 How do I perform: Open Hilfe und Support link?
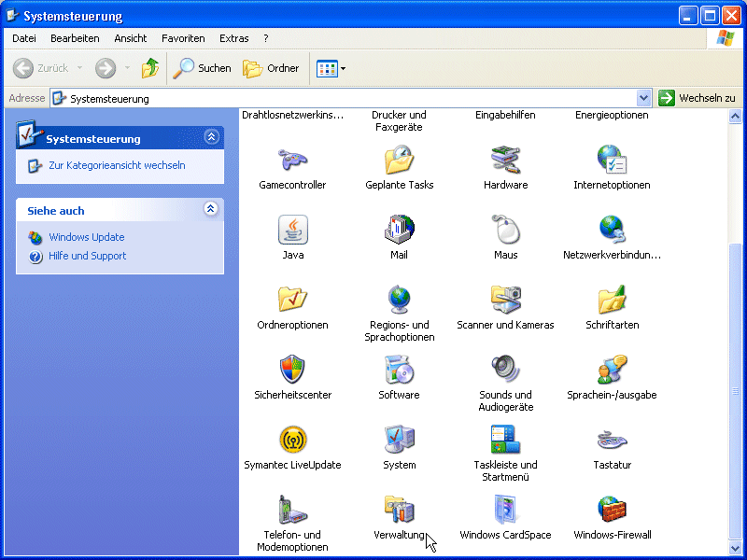click(x=87, y=256)
